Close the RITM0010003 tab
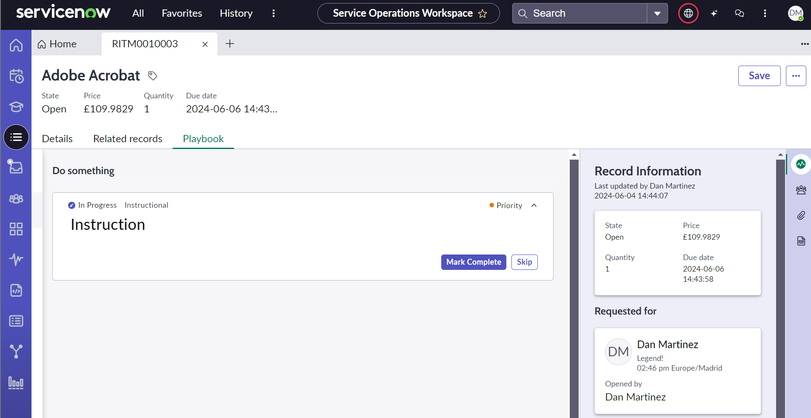This screenshot has width=811, height=418. click(x=205, y=44)
